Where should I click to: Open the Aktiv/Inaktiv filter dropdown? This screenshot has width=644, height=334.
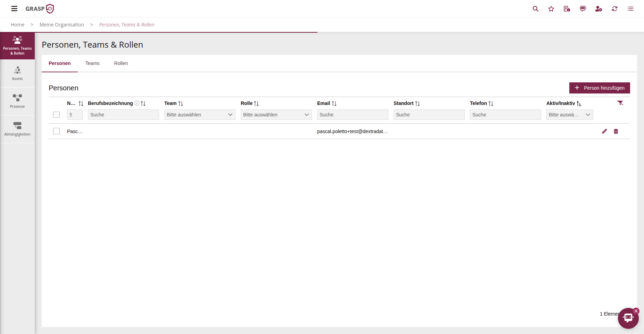[x=569, y=115]
